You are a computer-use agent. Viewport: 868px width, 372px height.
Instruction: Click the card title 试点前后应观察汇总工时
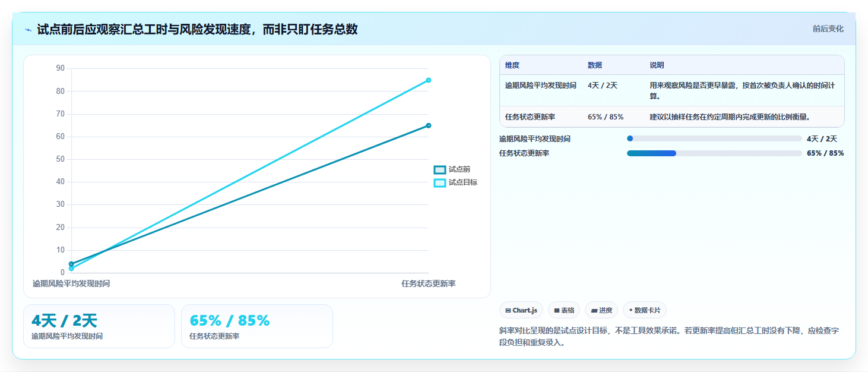pyautogui.click(x=197, y=29)
